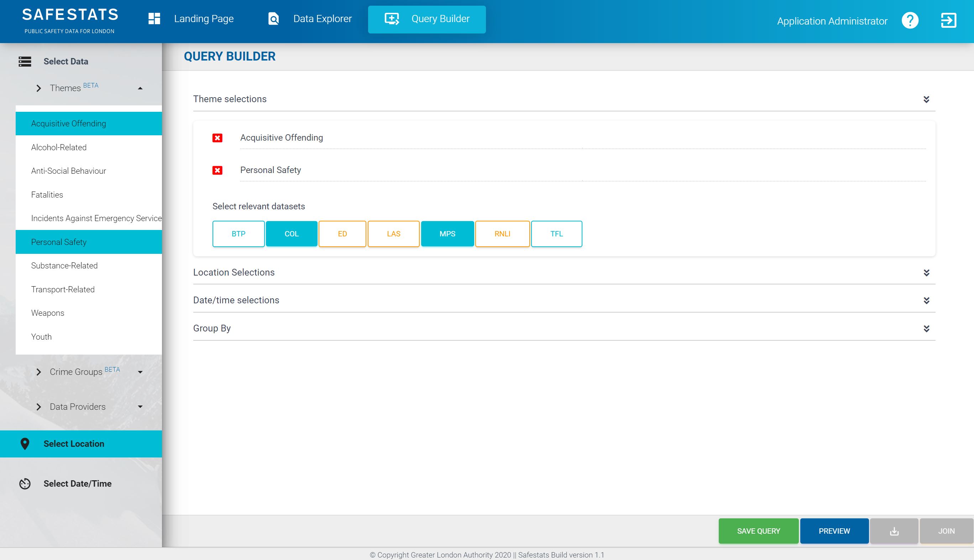This screenshot has width=974, height=560.
Task: Click the Select Date/Time clock icon
Action: click(25, 483)
